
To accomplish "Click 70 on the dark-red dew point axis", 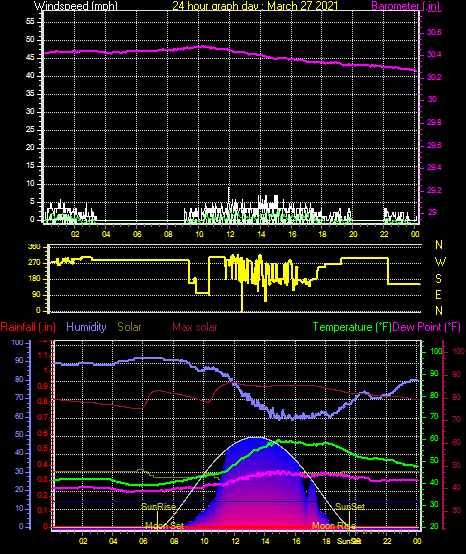I will point(456,420).
